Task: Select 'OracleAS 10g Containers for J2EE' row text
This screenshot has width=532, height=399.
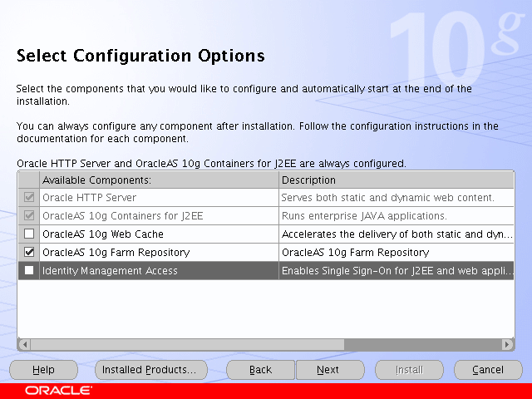Action: tap(122, 216)
